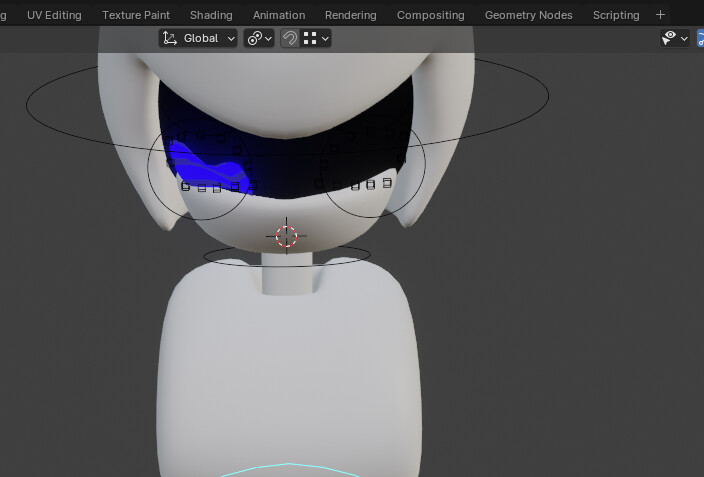Switch to the Rendering workspace tab
The width and height of the screenshot is (704, 477).
coord(351,15)
